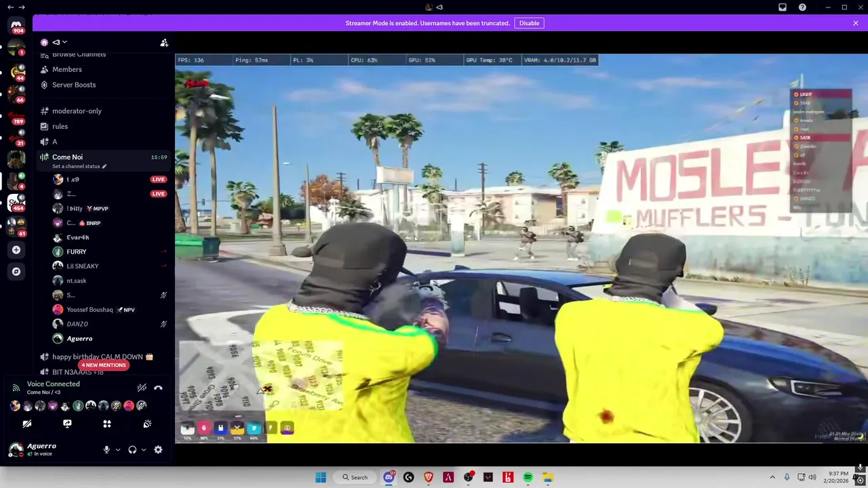Dismiss the Streamer Mode banner
868x488 pixels.
[856, 23]
